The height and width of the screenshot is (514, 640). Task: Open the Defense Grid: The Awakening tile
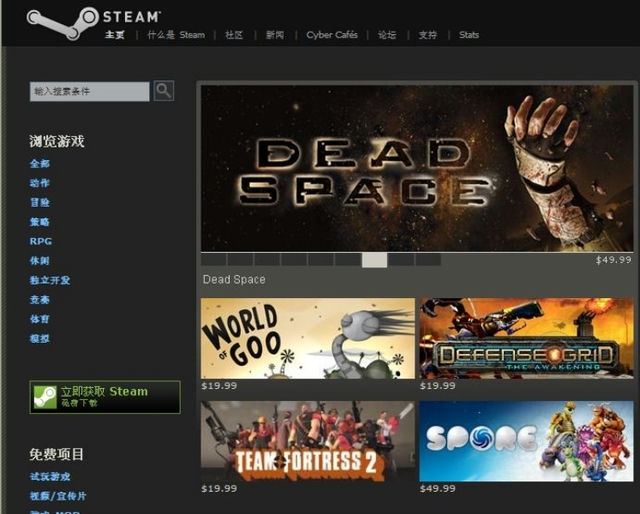pos(526,337)
